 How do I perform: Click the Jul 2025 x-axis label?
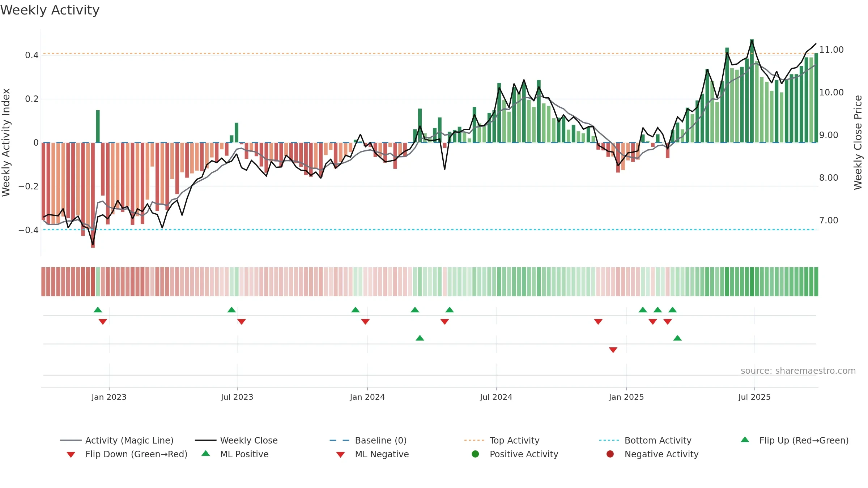click(754, 397)
